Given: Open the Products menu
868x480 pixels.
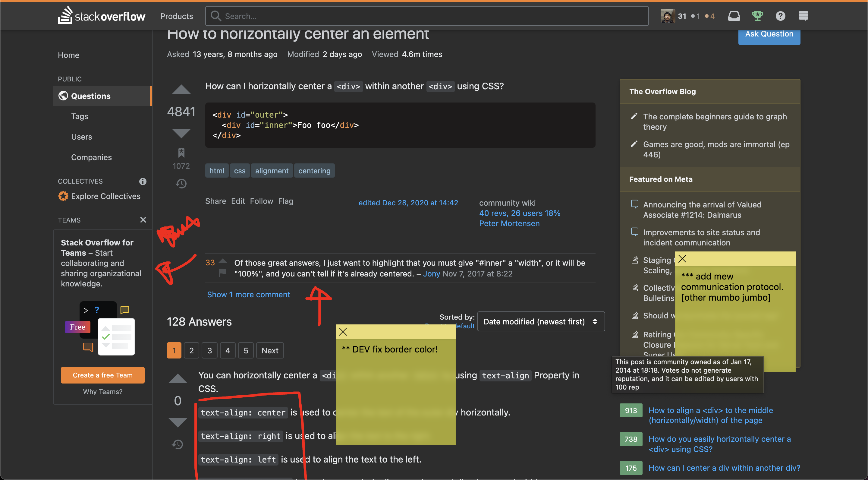Looking at the screenshot, I should coord(177,16).
